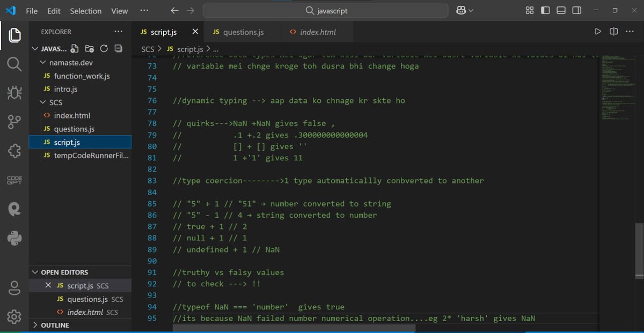Open the Manage gear icon
Screen dimensions: 644x333
coord(14,317)
